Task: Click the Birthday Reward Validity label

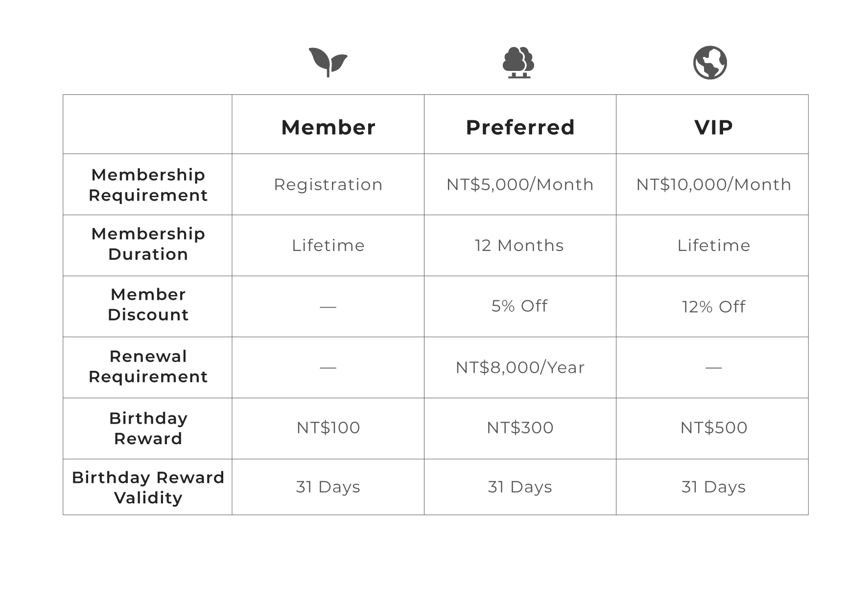Action: 148,487
